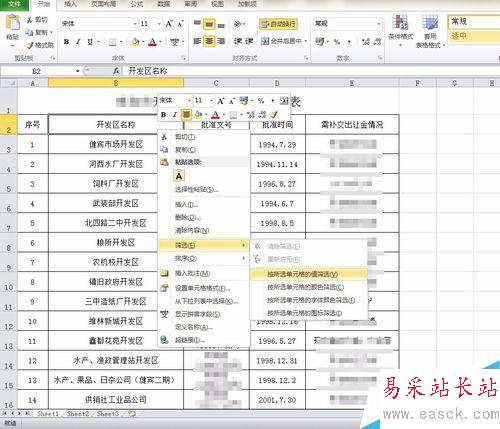Click the paste option A icon

click(179, 176)
